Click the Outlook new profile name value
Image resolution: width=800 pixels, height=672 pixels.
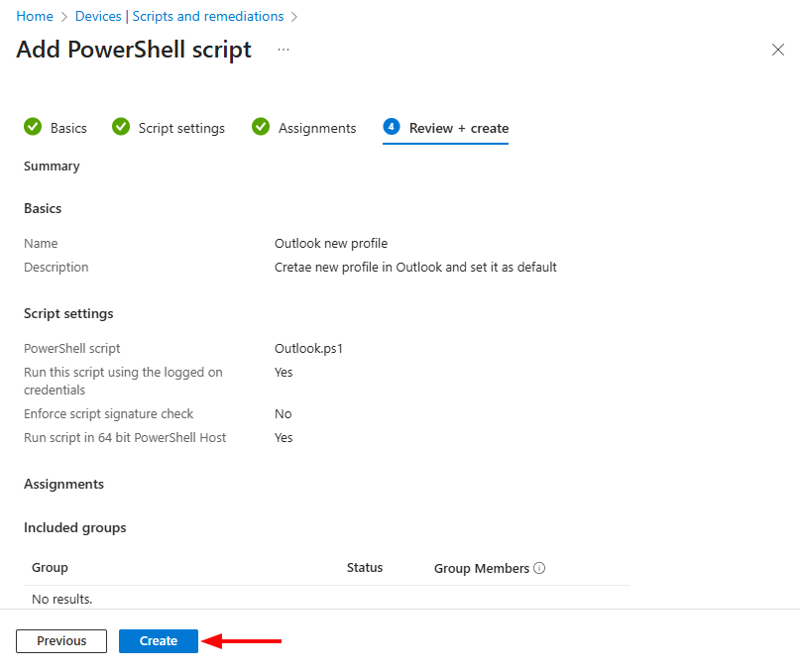click(330, 243)
